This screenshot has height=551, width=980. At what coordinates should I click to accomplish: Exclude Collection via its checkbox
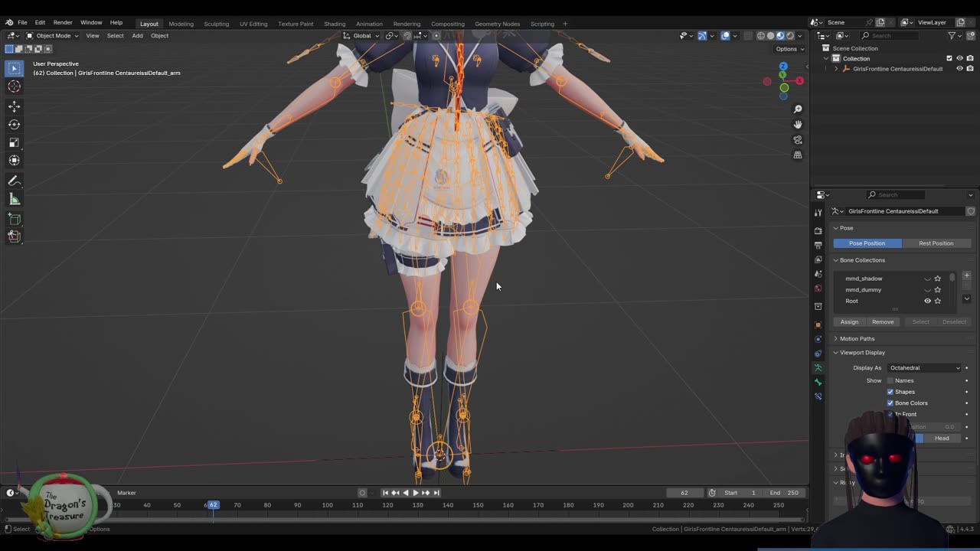click(949, 58)
